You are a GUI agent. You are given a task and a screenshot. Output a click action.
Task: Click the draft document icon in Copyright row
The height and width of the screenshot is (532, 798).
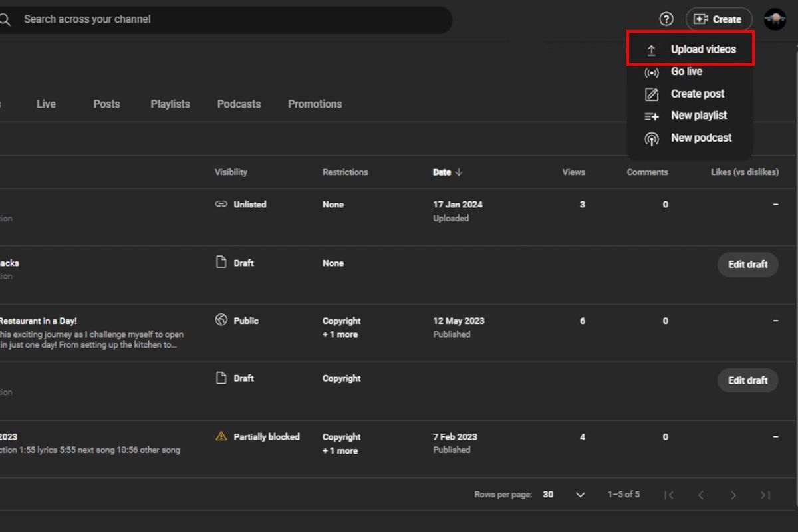[221, 378]
